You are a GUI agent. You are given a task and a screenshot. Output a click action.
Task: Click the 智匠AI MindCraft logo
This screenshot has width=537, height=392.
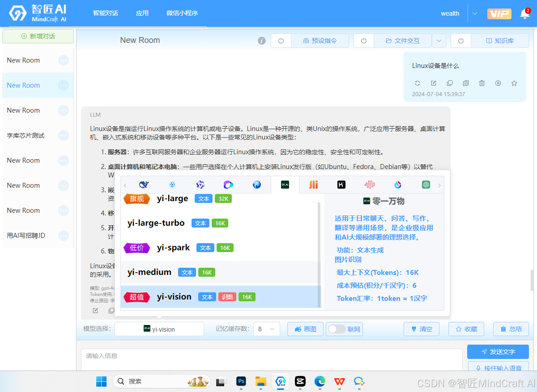tap(38, 14)
